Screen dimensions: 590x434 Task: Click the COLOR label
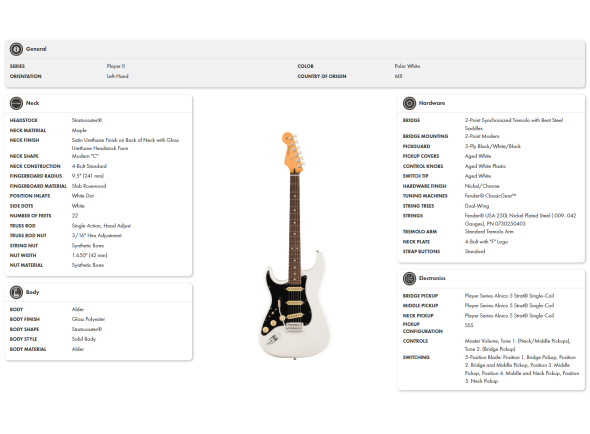click(306, 66)
